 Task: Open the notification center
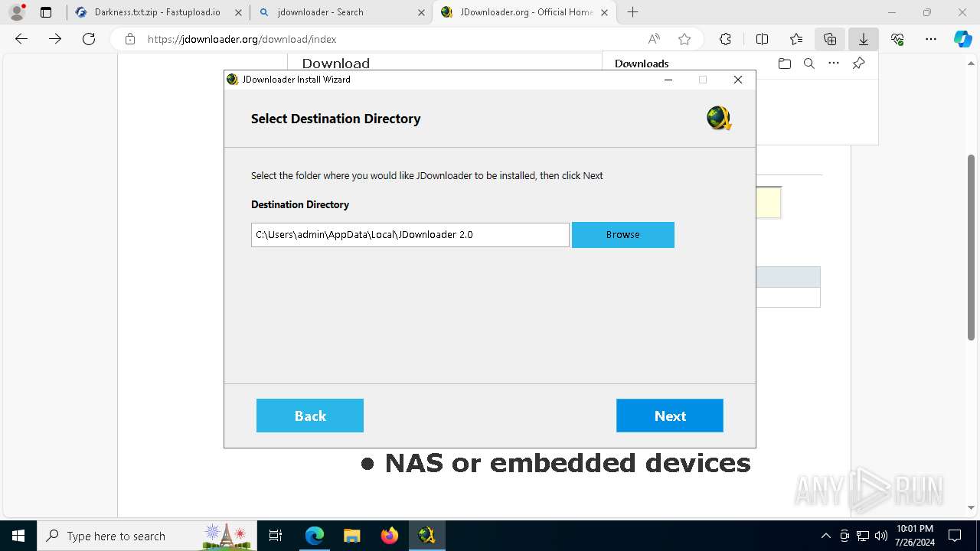pos(955,536)
